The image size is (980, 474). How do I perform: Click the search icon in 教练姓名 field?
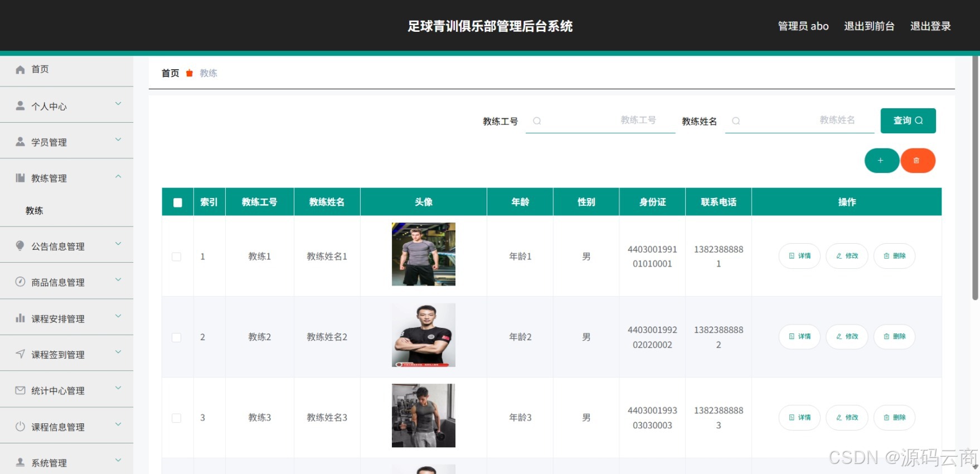pyautogui.click(x=736, y=121)
